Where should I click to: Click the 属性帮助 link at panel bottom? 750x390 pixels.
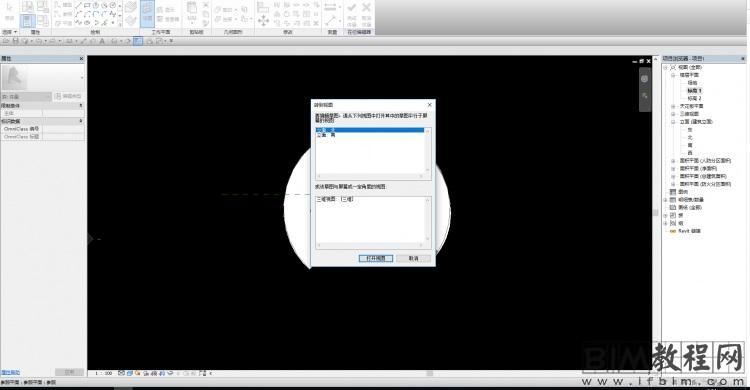click(11, 372)
